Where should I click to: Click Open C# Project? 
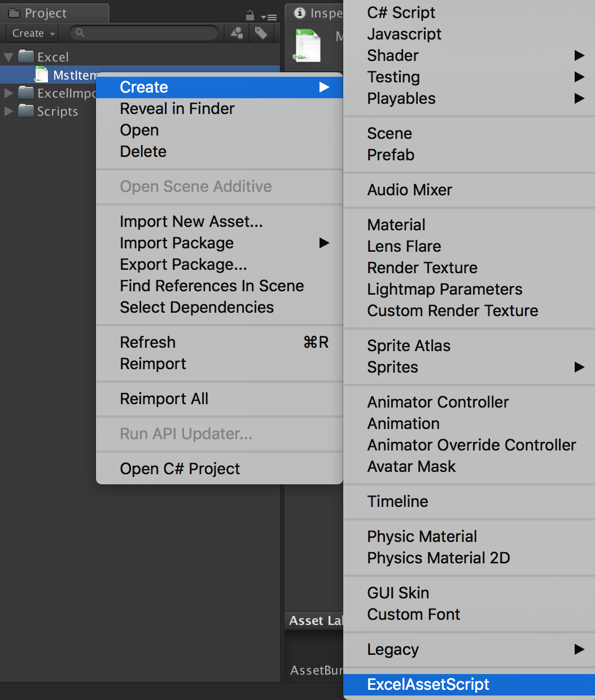180,469
